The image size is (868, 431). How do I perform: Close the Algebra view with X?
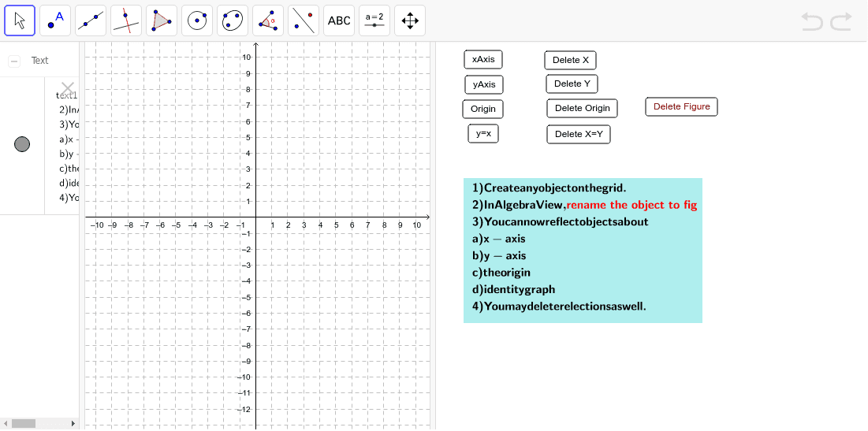pyautogui.click(x=68, y=87)
